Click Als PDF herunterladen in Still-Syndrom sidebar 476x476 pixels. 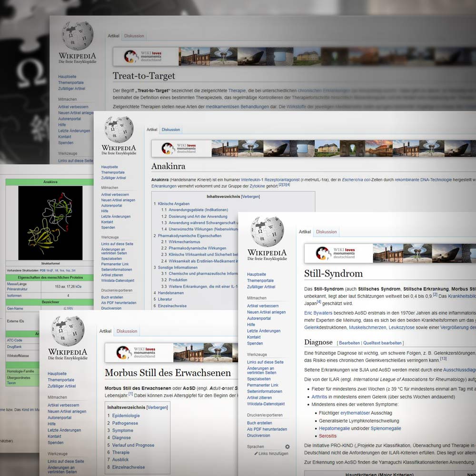pos(267,429)
